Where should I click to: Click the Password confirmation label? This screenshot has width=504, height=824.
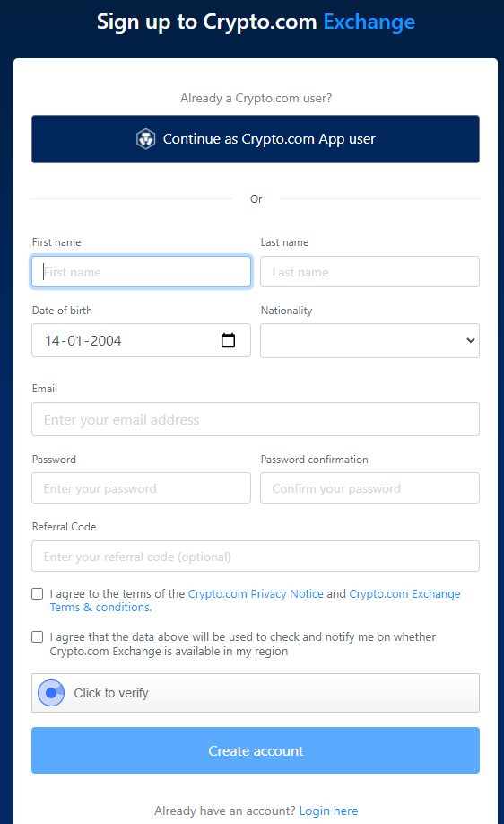(x=315, y=460)
